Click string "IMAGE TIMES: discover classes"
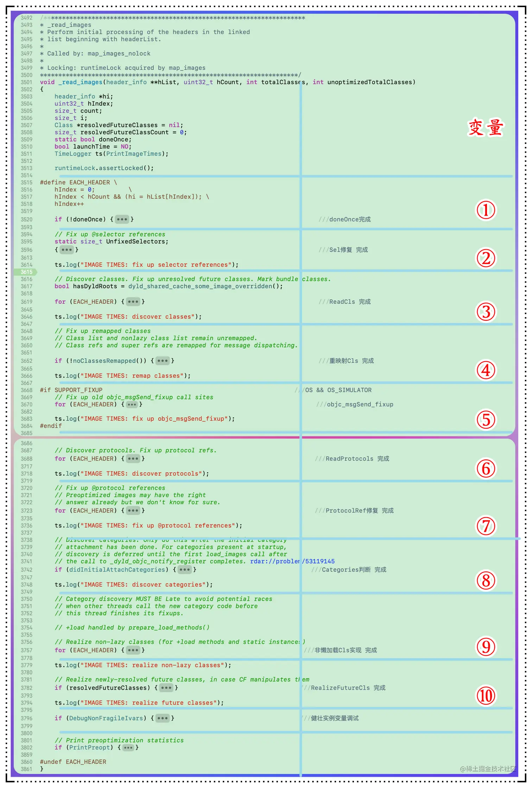532x788 pixels. coord(138,317)
